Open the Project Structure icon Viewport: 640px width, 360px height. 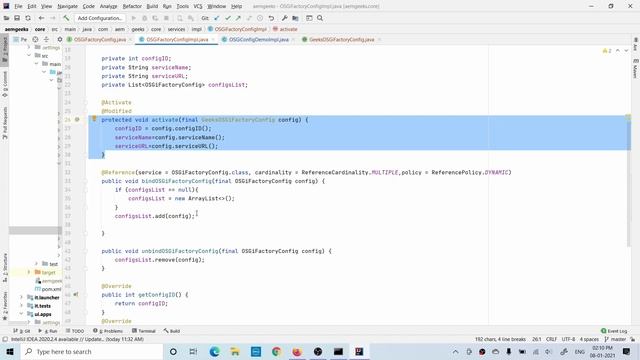tap(295, 18)
